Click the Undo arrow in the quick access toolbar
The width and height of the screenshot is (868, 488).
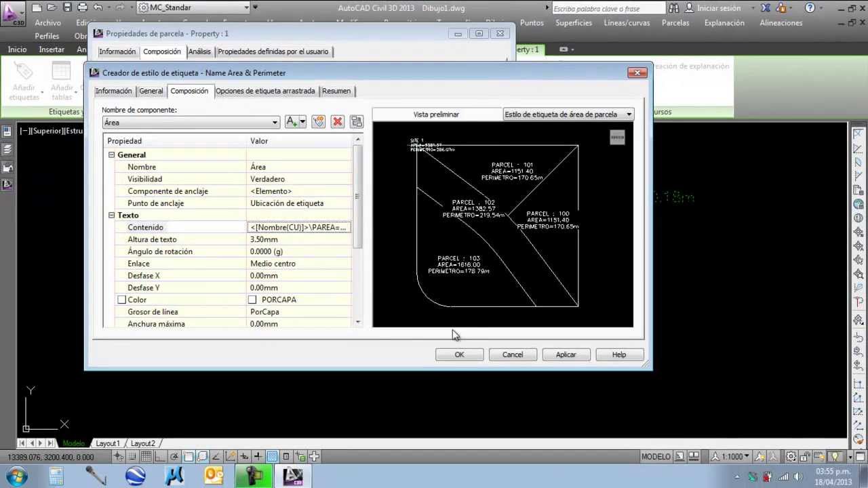(x=98, y=7)
